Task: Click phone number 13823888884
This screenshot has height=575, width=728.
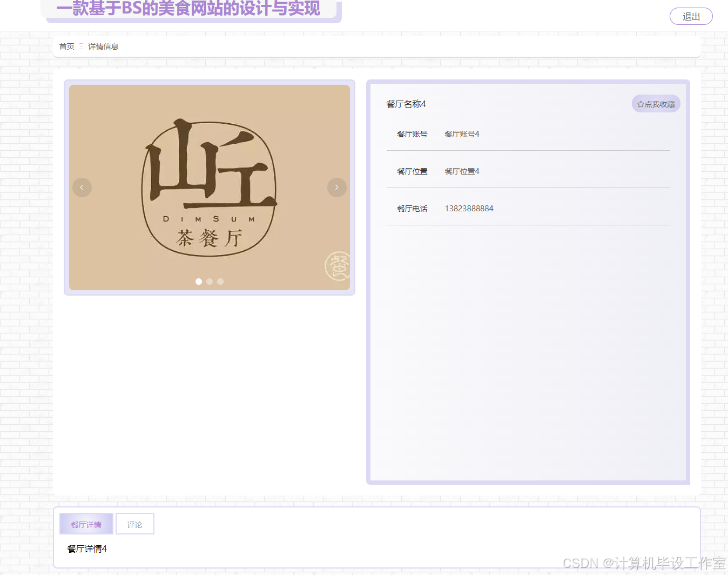Action: (x=469, y=209)
